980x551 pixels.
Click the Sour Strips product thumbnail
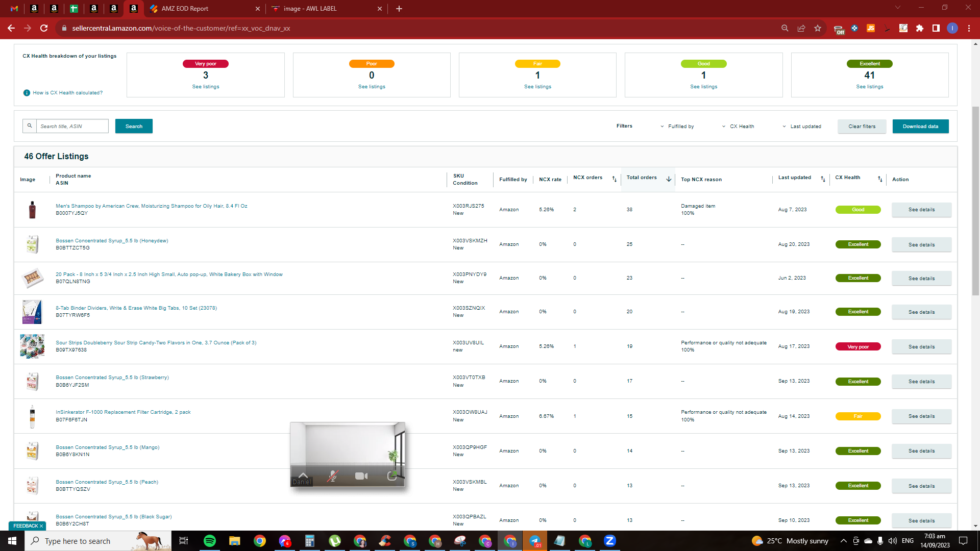pyautogui.click(x=32, y=346)
